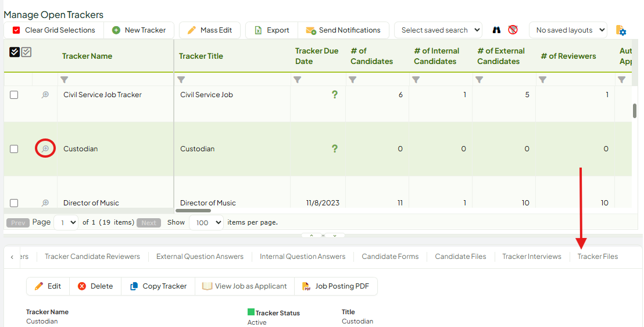This screenshot has width=644, height=327.
Task: Open Mass Edit
Action: coord(209,30)
